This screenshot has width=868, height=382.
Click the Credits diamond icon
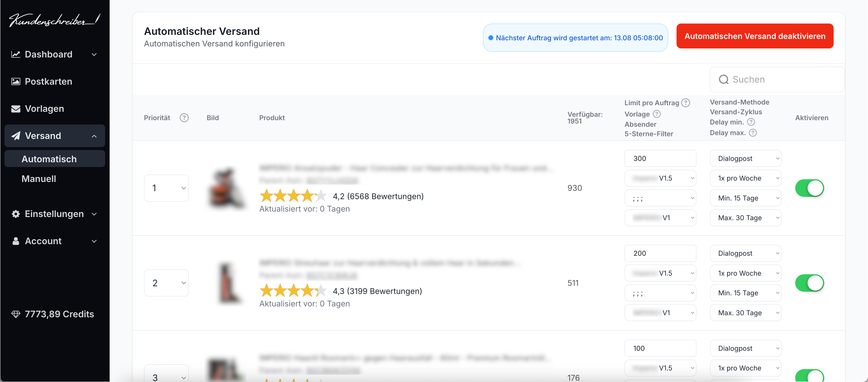pyautogui.click(x=16, y=314)
